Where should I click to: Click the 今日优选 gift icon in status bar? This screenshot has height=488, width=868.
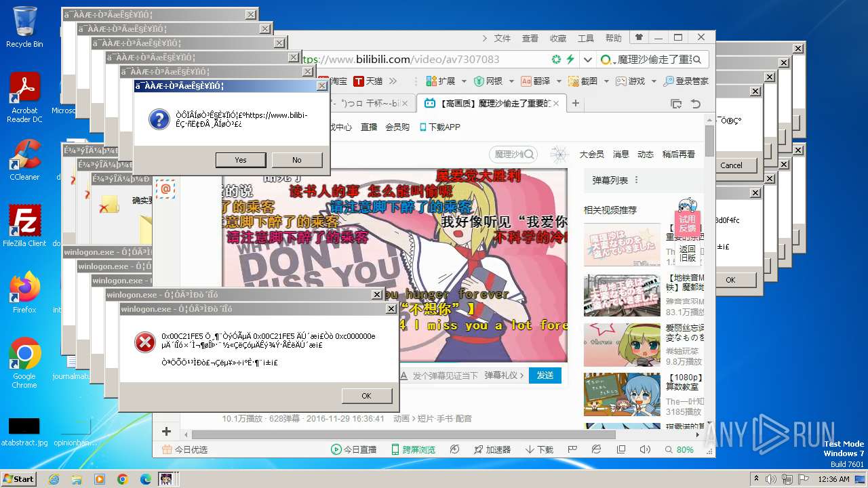tap(167, 449)
